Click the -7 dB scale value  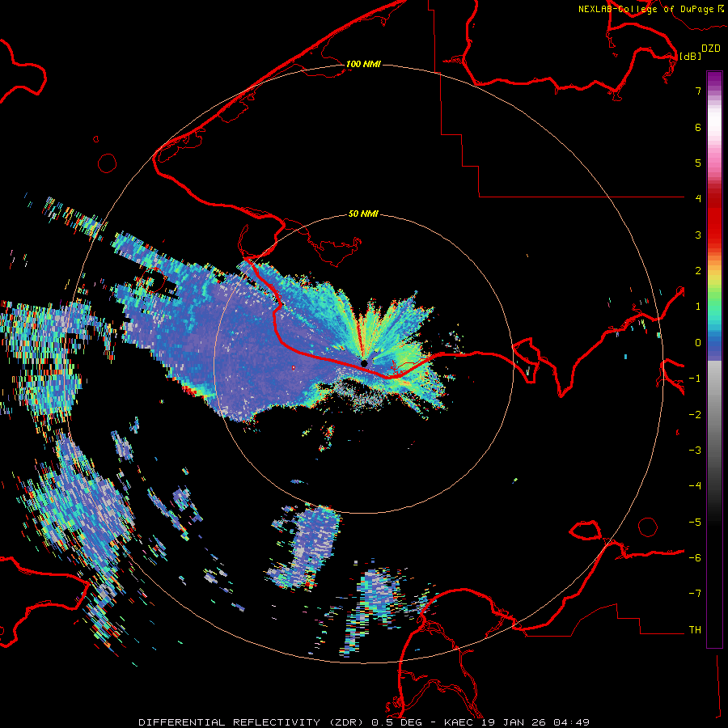pyautogui.click(x=695, y=594)
